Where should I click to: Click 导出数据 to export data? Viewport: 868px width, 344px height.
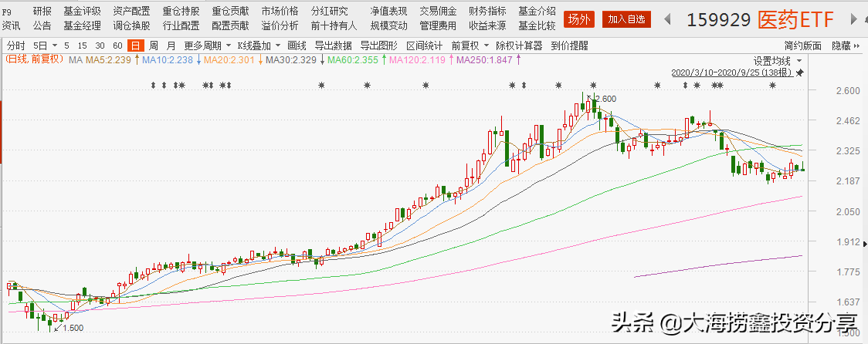(334, 46)
